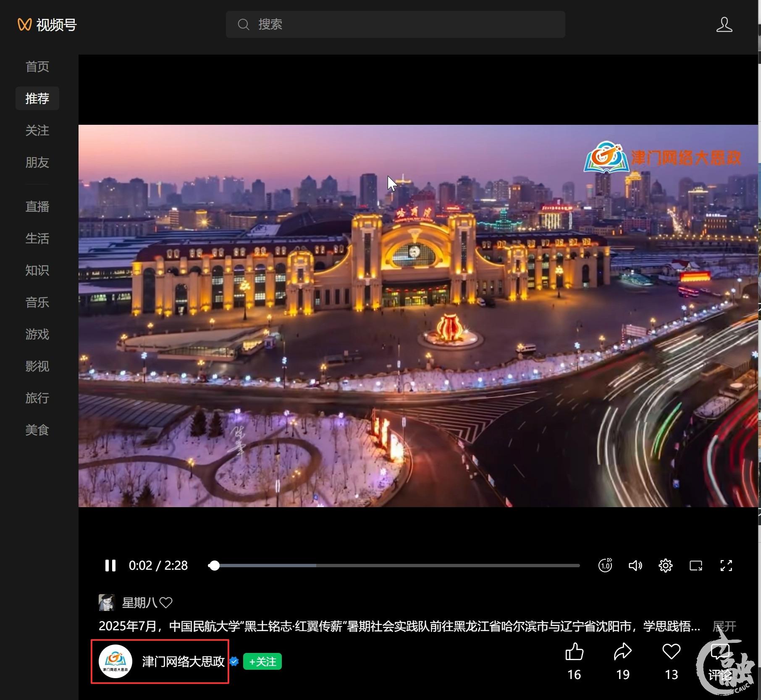Click the 搜索 search field
This screenshot has height=700, width=761.
(395, 24)
